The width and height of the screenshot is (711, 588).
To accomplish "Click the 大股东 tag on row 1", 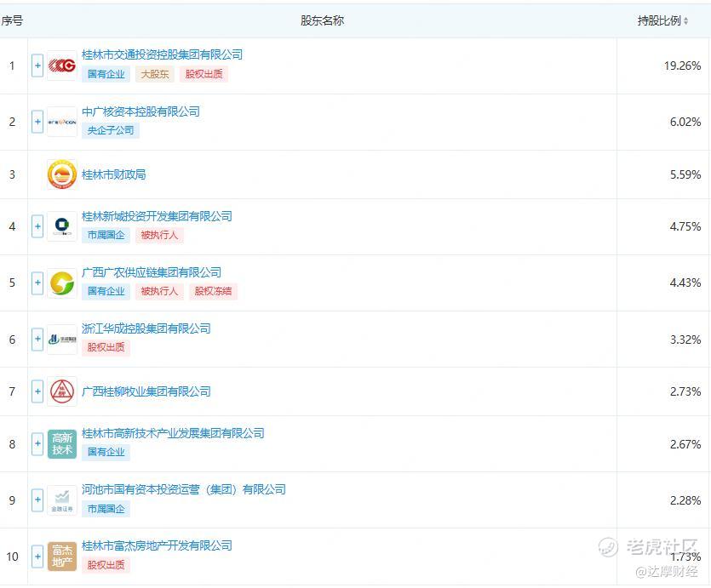I will click(x=155, y=74).
